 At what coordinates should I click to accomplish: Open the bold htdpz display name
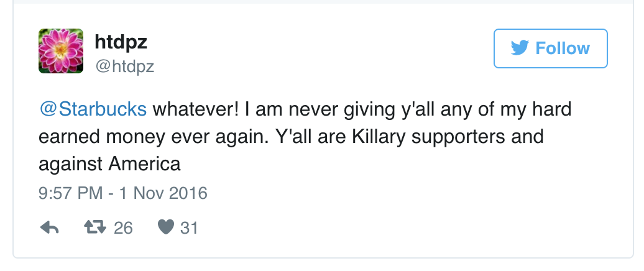coord(121,41)
